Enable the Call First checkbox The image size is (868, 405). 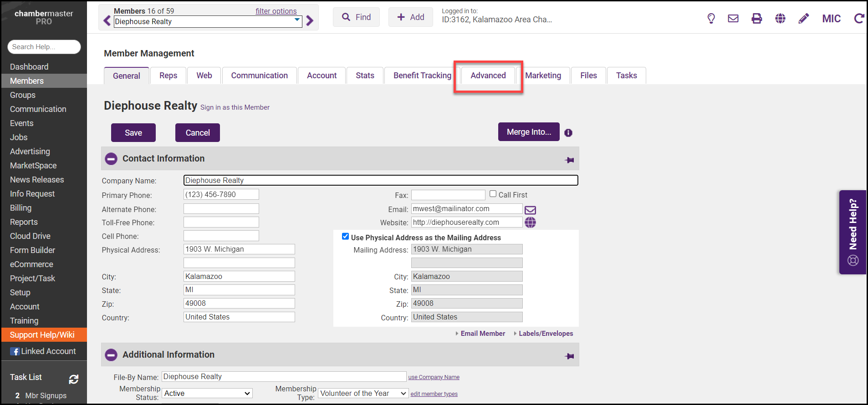tap(493, 194)
